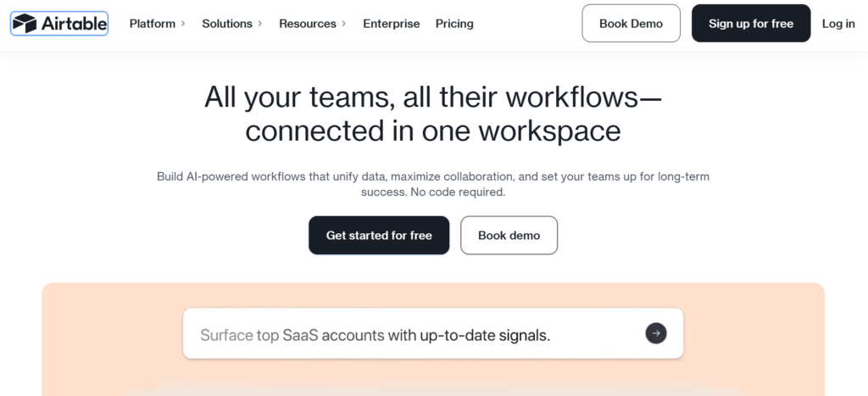
Task: Open the Platform navigation item
Action: (x=153, y=24)
